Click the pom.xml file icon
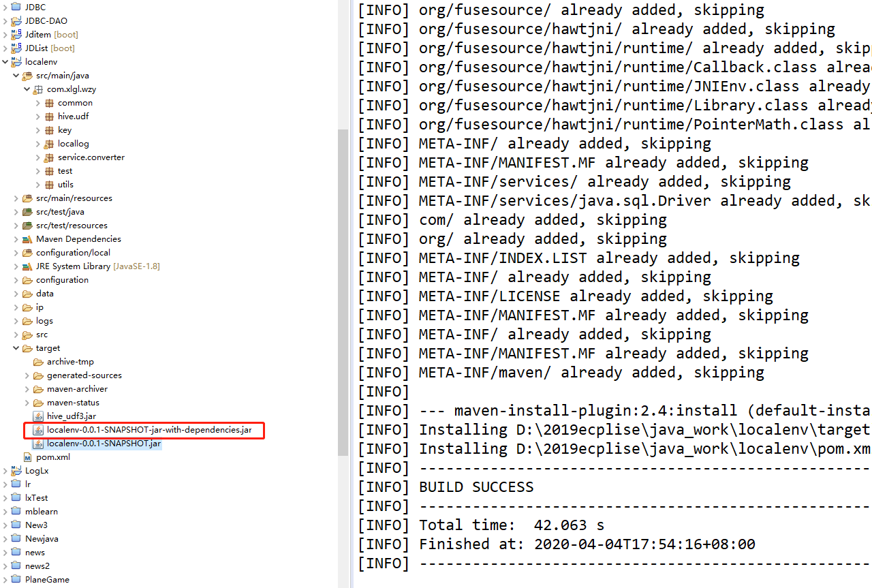Image resolution: width=872 pixels, height=588 pixels. coord(27,457)
